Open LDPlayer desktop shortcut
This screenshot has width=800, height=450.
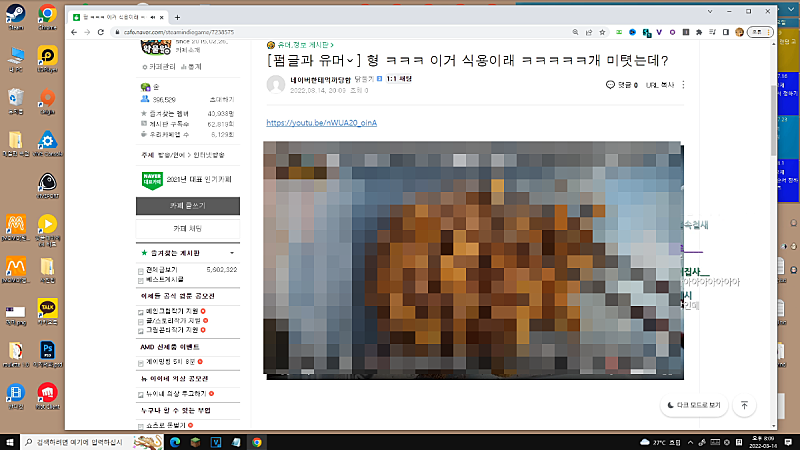[x=47, y=59]
